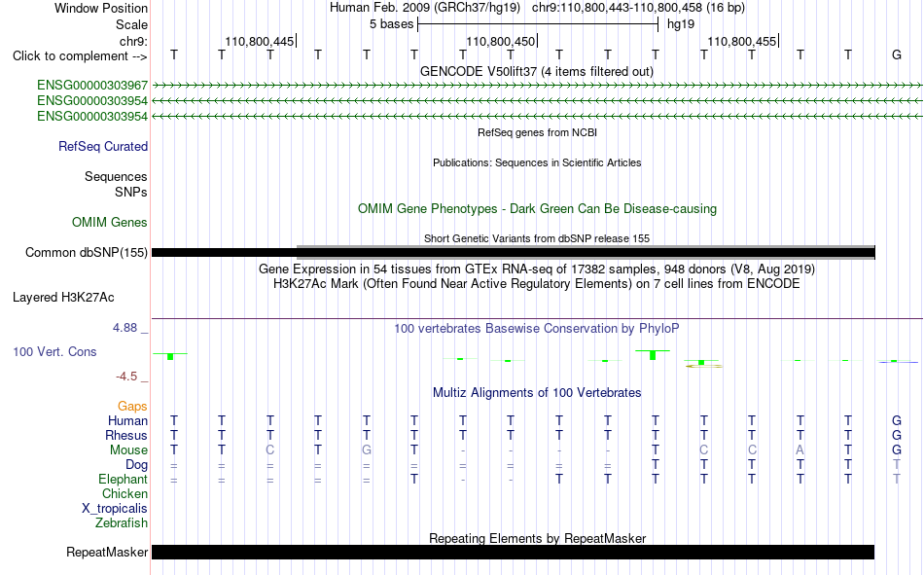Open the 100 Vert. Cons track label

point(54,351)
